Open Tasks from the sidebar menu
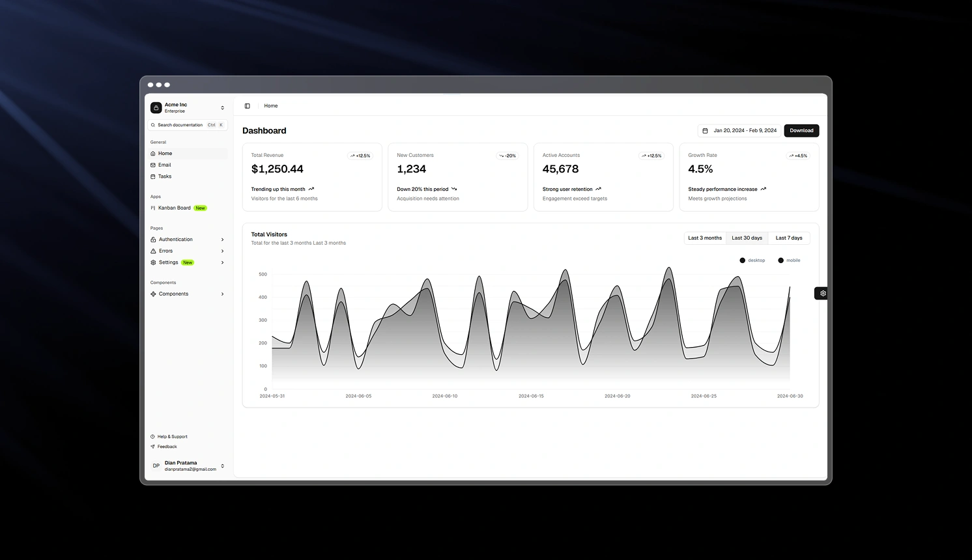The height and width of the screenshot is (560, 972). click(188, 176)
